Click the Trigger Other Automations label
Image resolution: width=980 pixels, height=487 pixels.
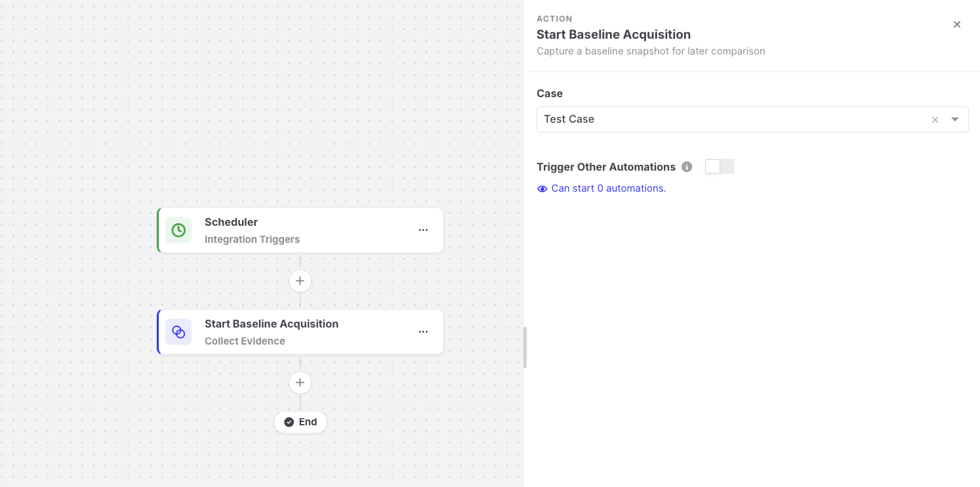pos(606,167)
